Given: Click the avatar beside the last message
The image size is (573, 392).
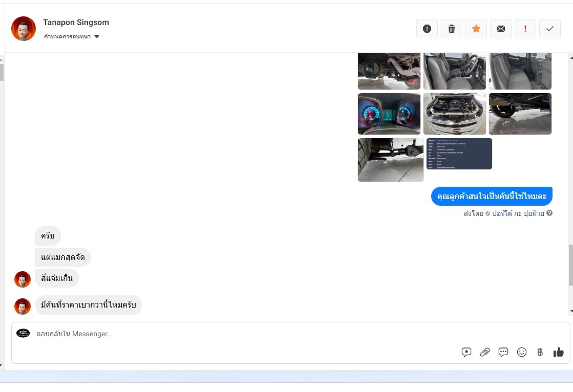Looking at the screenshot, I should (23, 307).
